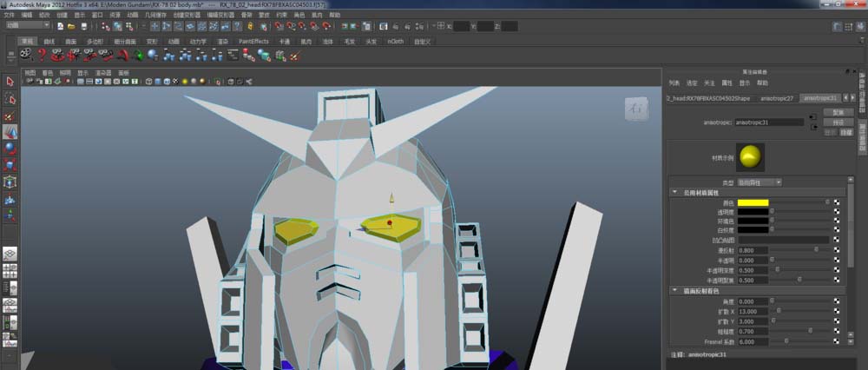The height and width of the screenshot is (370, 868).
Task: Toggle the viewport smooth-shade cube icon
Action: pyautogui.click(x=158, y=82)
